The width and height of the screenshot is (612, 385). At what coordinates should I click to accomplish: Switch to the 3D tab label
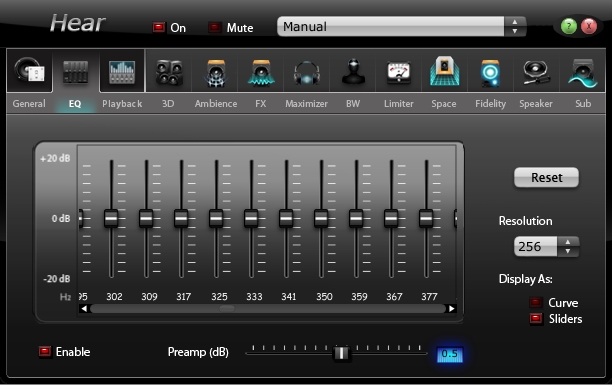click(x=168, y=103)
